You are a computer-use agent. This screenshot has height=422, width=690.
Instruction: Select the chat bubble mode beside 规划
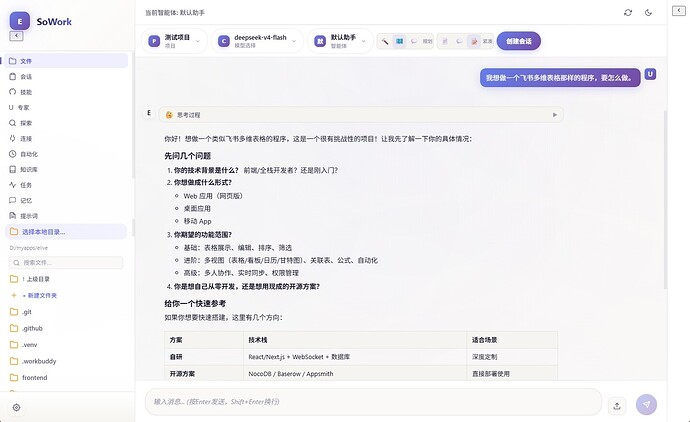tap(414, 41)
